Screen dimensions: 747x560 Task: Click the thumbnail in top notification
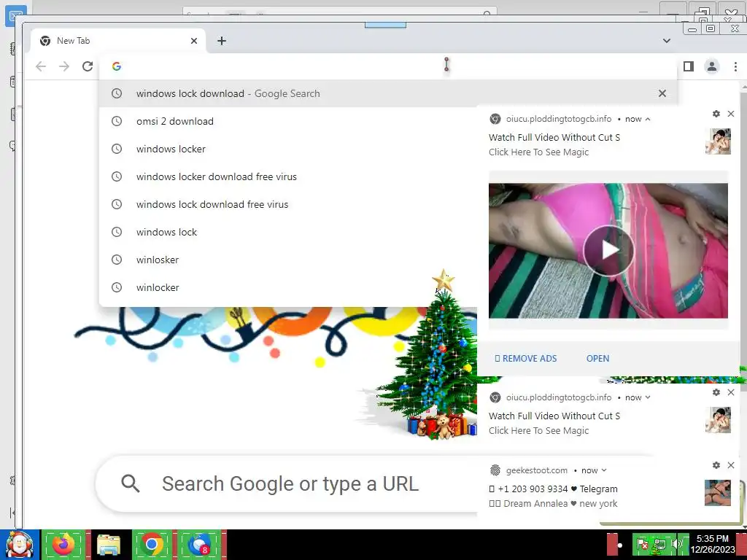[x=718, y=141]
